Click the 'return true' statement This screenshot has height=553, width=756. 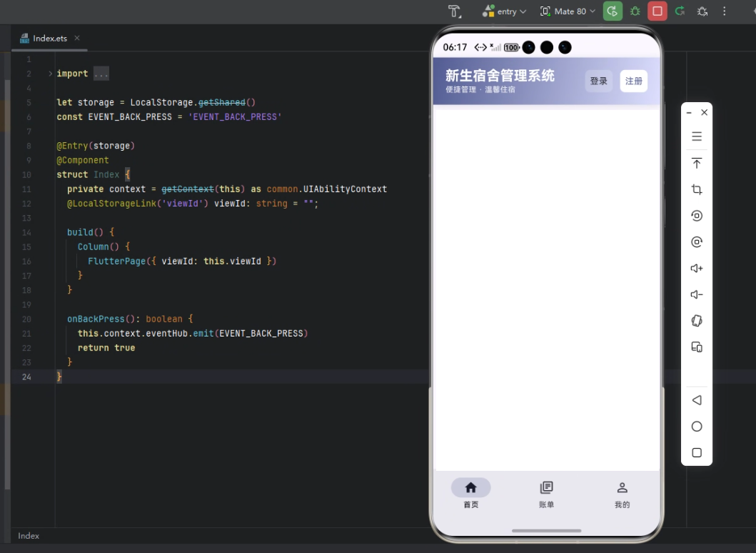(106, 348)
